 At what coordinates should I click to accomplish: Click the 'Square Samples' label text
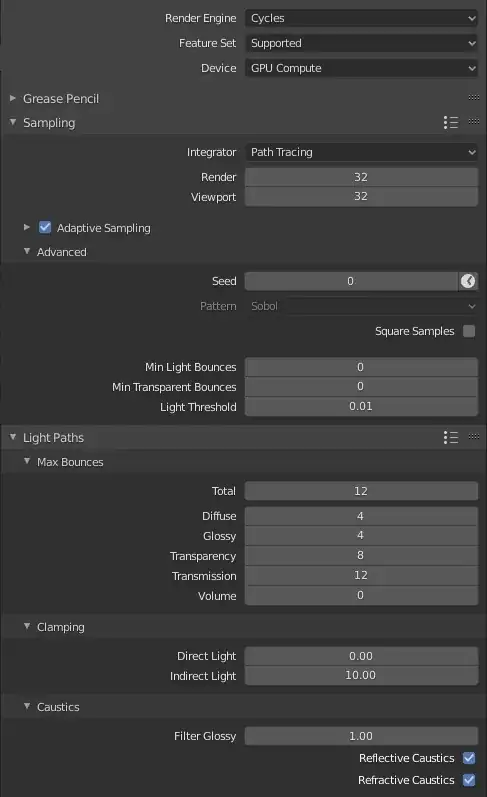click(x=415, y=331)
